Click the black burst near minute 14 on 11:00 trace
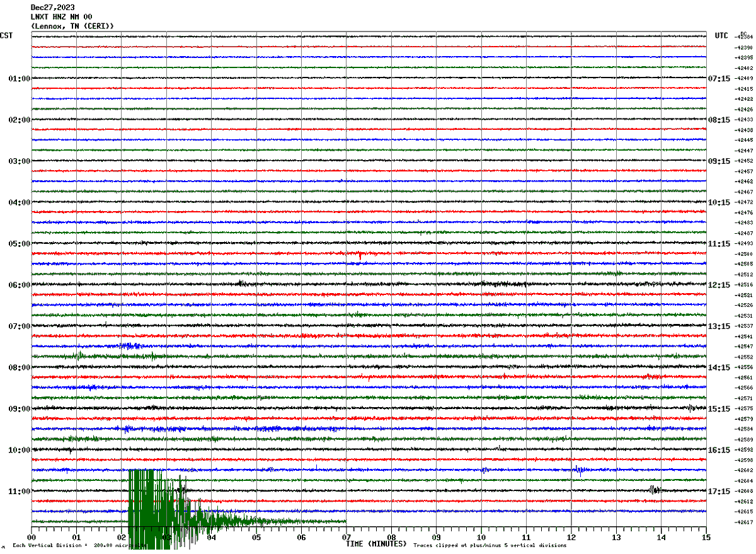The image size is (756, 554). [x=655, y=490]
